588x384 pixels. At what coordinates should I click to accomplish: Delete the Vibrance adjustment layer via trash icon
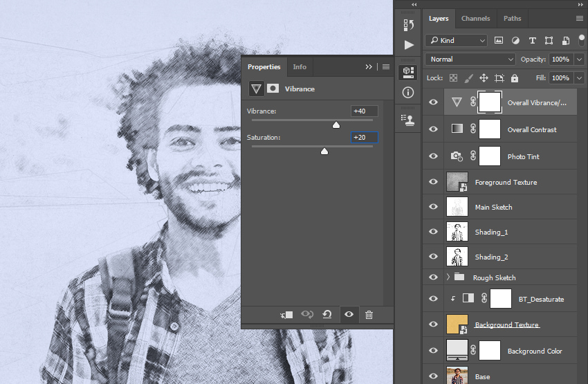pos(369,315)
